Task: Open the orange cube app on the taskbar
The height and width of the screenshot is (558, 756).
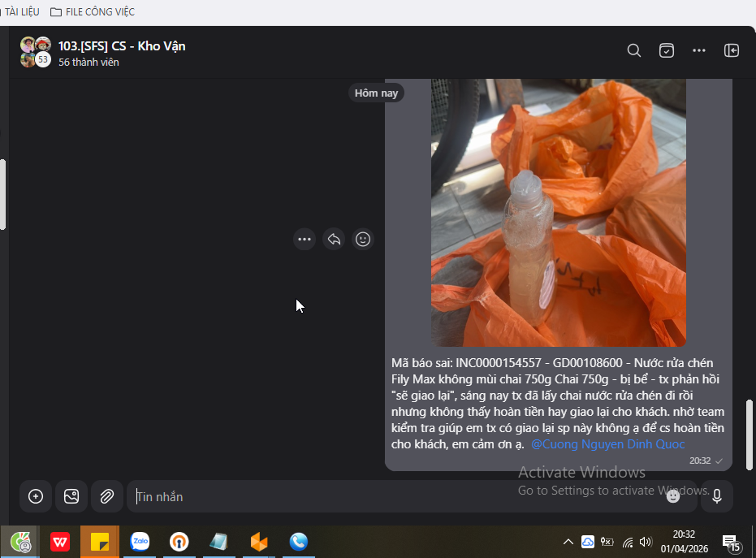Action: [x=259, y=542]
